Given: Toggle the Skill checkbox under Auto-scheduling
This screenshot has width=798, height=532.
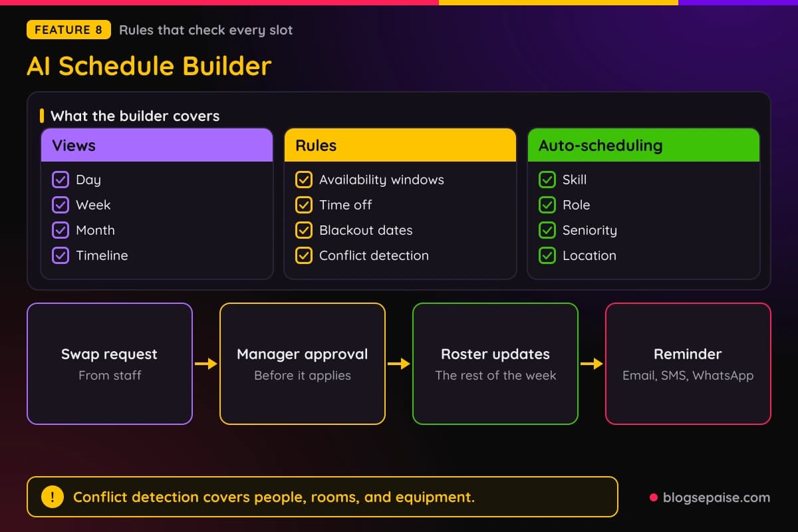Looking at the screenshot, I should point(547,180).
